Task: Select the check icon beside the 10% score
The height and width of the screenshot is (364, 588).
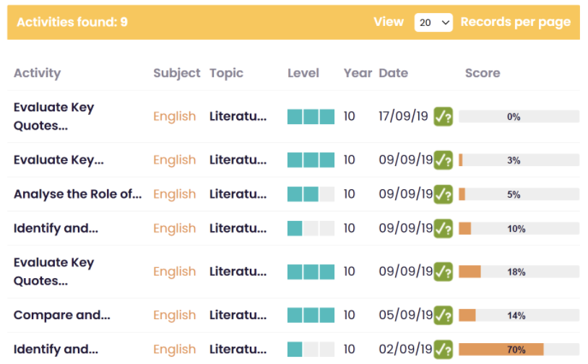Action: click(x=443, y=228)
